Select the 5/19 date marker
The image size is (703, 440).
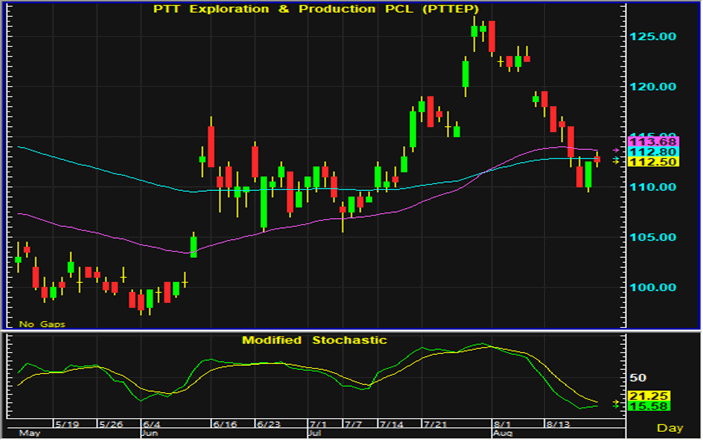[66, 424]
